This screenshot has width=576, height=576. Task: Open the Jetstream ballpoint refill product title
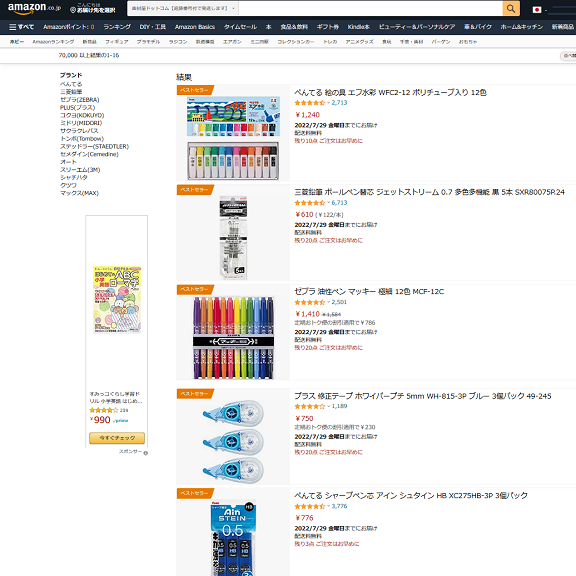(x=429, y=192)
